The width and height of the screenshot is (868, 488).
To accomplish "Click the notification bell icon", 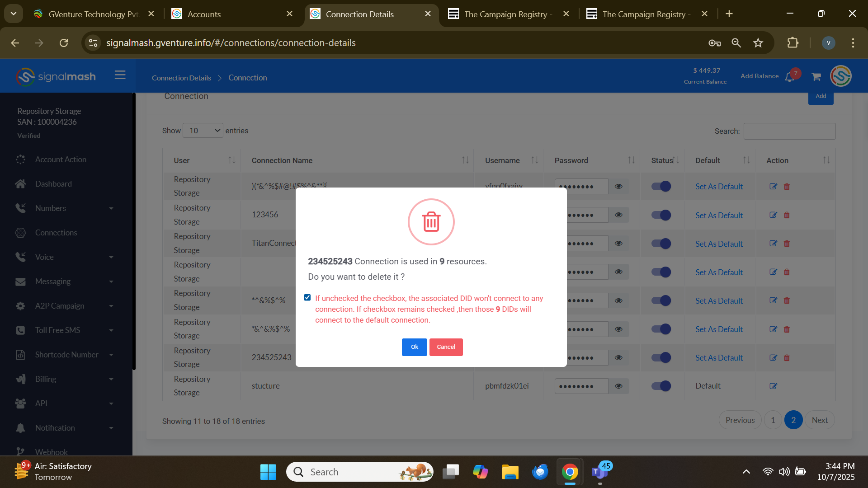I will [790, 77].
